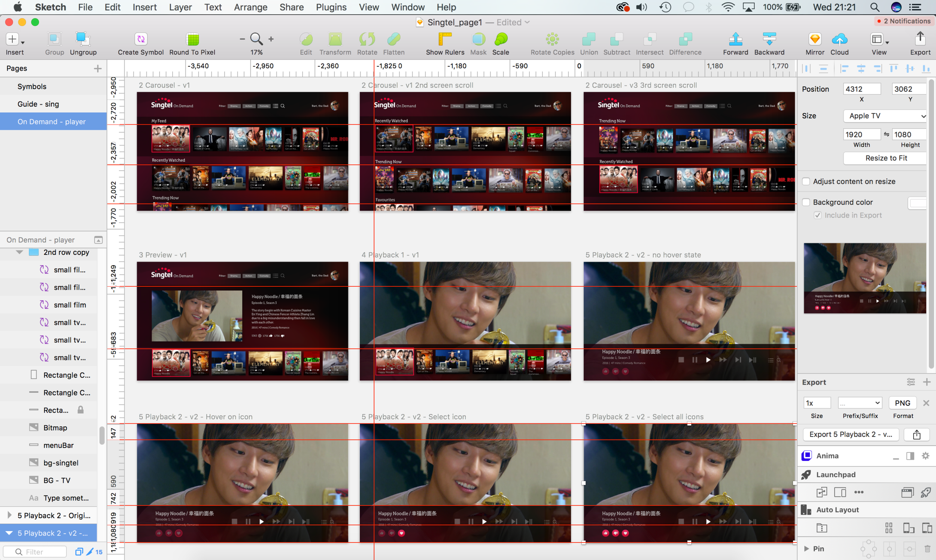Click the Resize to Fit button
This screenshot has height=560, width=936.
tap(885, 158)
